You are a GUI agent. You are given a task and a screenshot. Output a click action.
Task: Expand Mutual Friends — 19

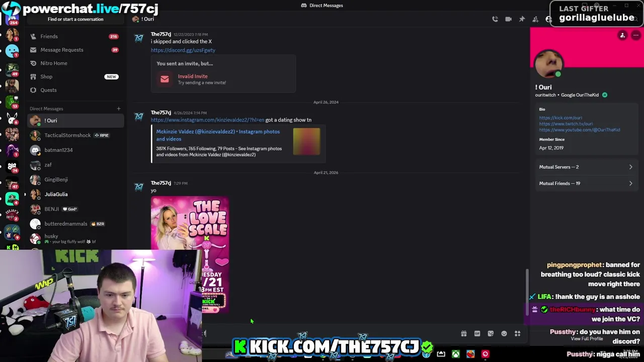[586, 184]
